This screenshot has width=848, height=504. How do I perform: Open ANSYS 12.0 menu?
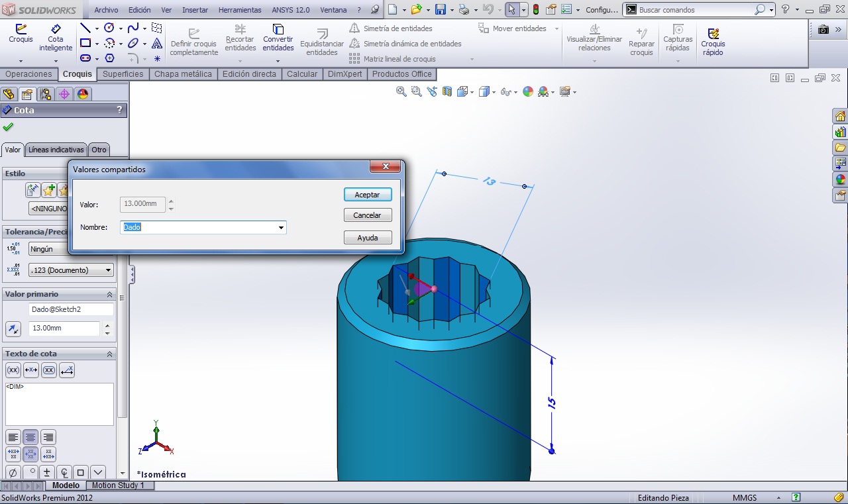click(291, 10)
